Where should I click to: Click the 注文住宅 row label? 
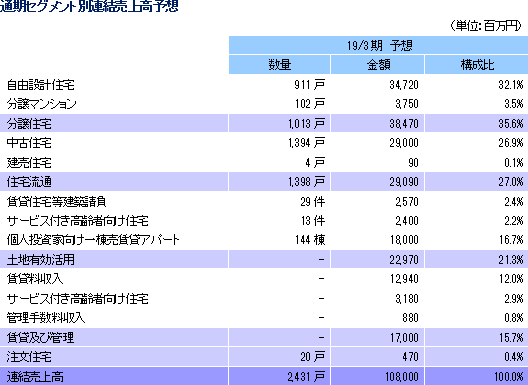[29, 357]
